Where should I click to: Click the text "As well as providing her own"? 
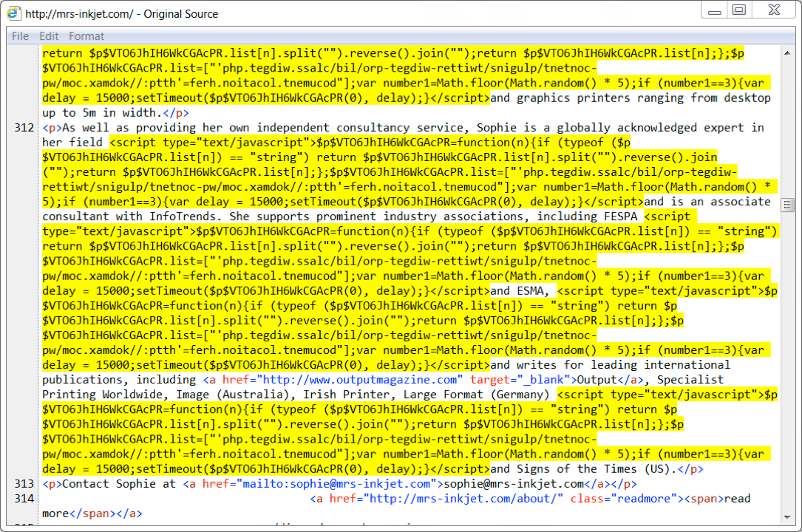tap(155, 128)
